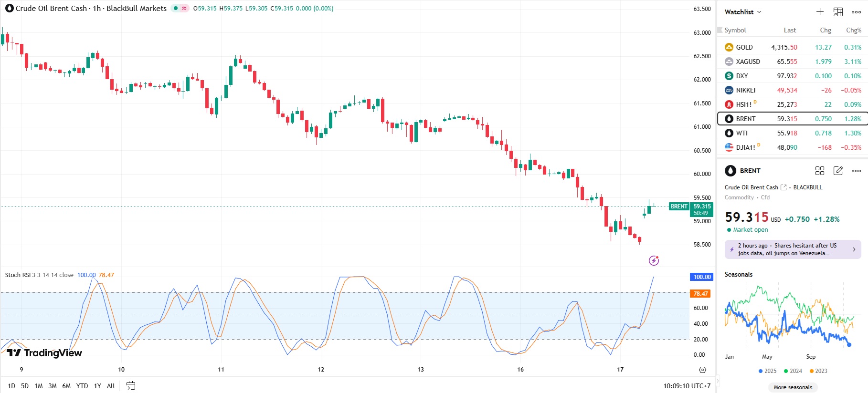Open the watchlist advanced view icon
The image size is (868, 393).
(838, 12)
